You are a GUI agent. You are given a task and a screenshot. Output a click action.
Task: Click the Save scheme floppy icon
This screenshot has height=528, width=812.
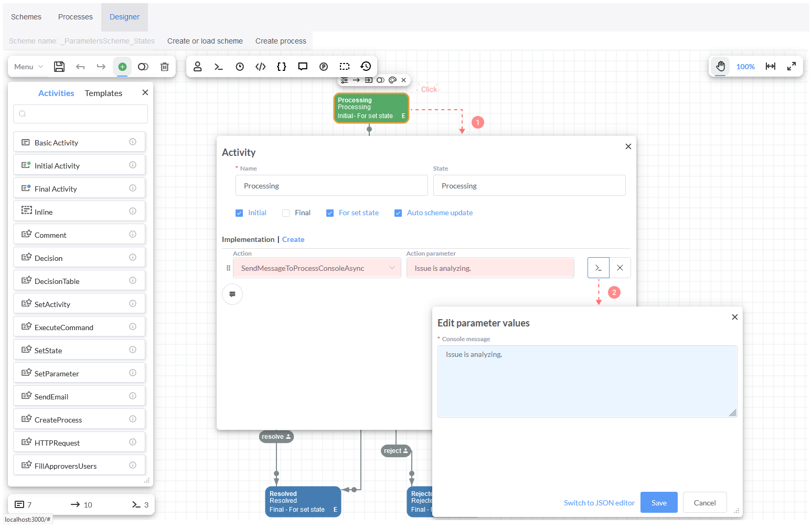[59, 67]
